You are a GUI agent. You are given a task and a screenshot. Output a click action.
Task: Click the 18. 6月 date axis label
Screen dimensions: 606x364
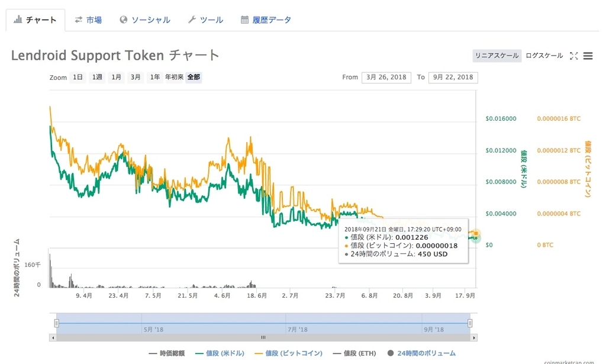tap(257, 295)
